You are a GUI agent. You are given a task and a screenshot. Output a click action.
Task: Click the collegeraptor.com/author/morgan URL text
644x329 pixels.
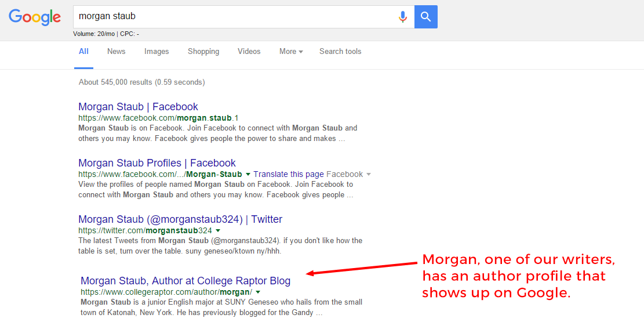[x=166, y=292]
